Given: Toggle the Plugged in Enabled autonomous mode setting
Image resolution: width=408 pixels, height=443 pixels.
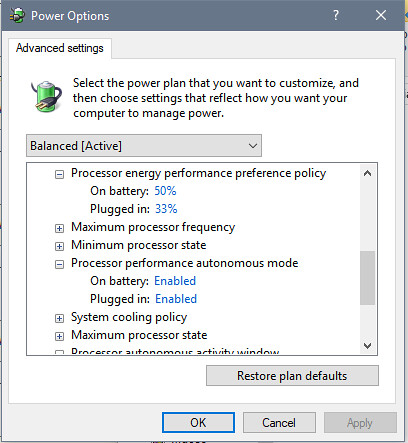Looking at the screenshot, I should click(176, 299).
